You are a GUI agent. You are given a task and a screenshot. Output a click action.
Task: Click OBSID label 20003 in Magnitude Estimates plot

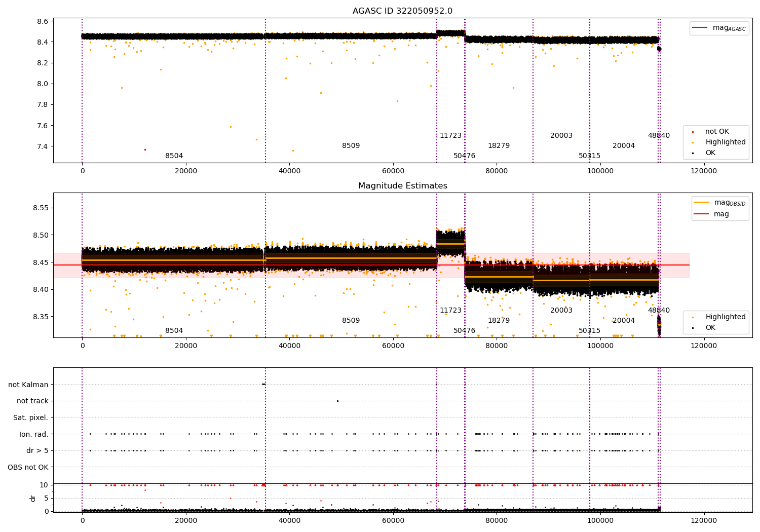[x=561, y=311]
